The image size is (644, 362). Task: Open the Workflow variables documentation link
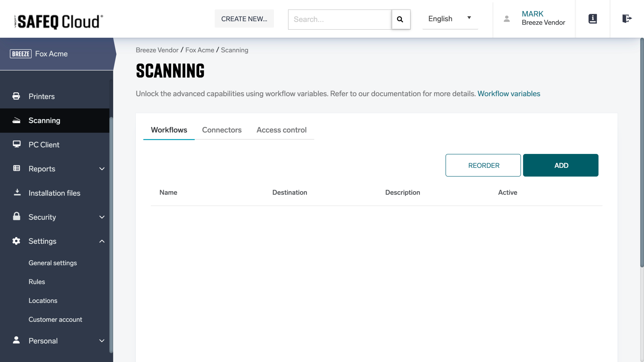509,94
